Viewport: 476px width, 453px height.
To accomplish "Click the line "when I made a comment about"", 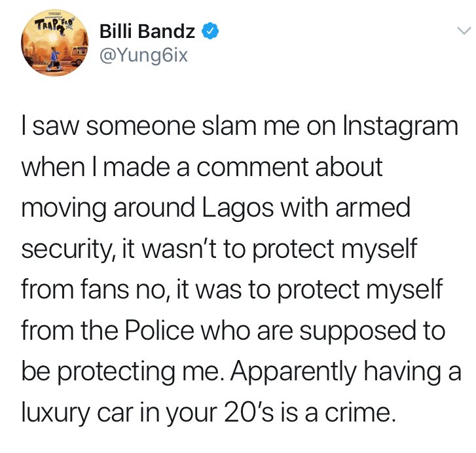I will (202, 167).
